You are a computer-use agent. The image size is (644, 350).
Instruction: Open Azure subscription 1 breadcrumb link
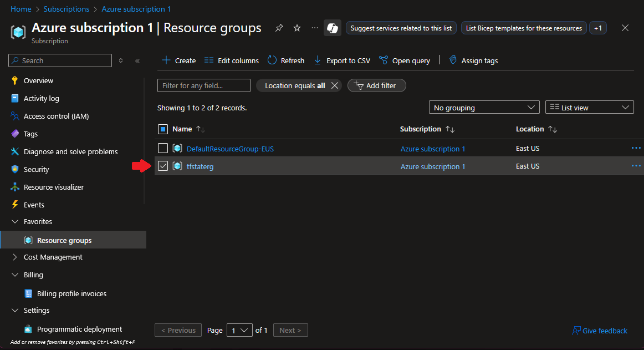(x=136, y=9)
